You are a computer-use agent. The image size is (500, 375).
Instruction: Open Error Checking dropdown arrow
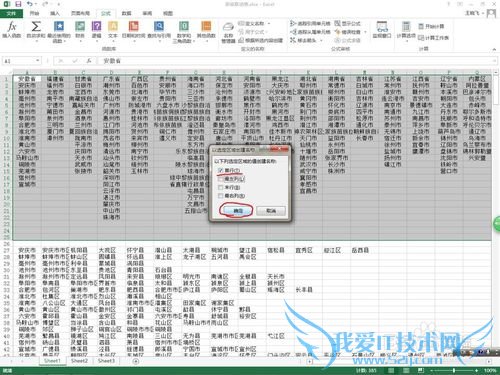pos(365,32)
